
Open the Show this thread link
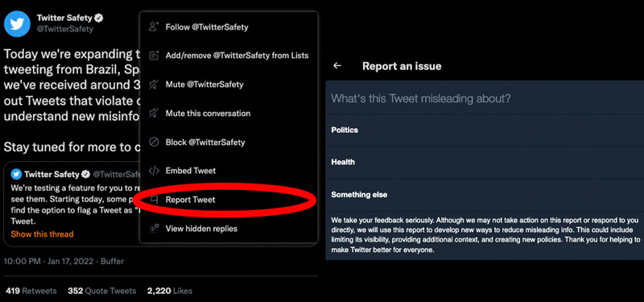43,234
